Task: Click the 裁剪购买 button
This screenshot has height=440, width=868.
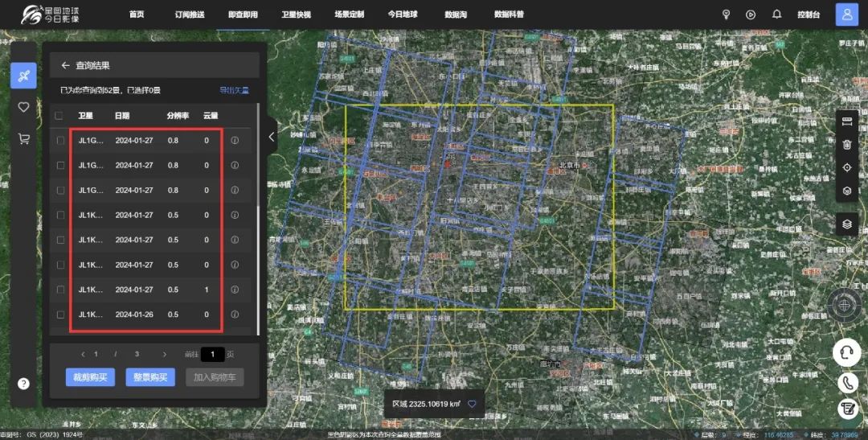Action: 90,377
